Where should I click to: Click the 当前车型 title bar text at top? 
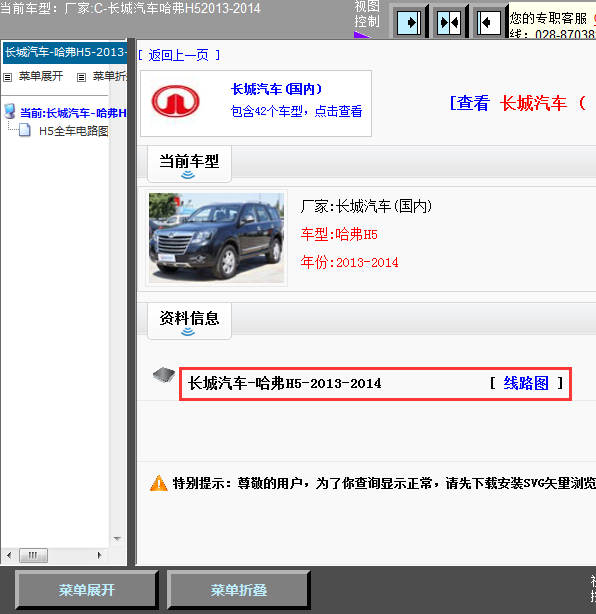click(x=130, y=8)
